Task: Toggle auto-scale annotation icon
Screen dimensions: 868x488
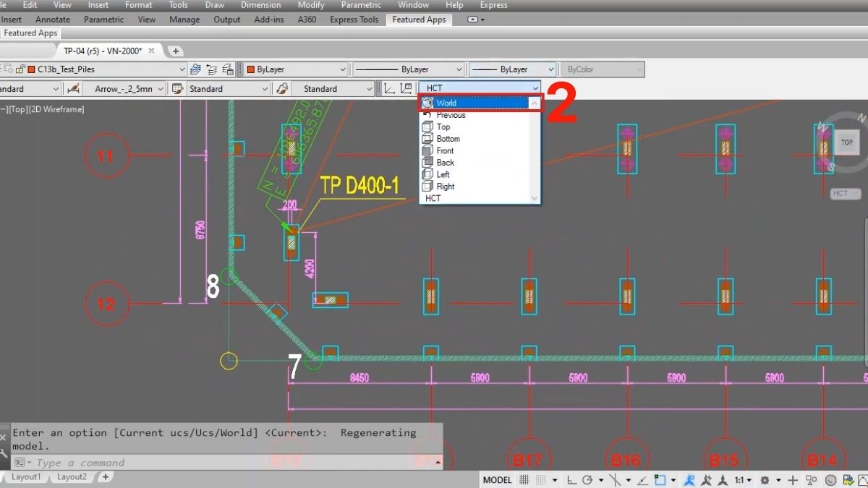Action: pos(706,480)
